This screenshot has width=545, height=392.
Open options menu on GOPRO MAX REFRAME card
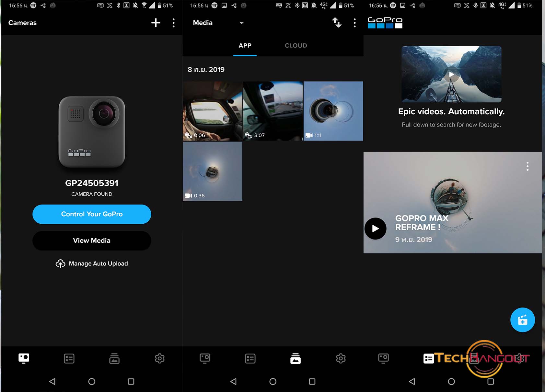pos(528,166)
